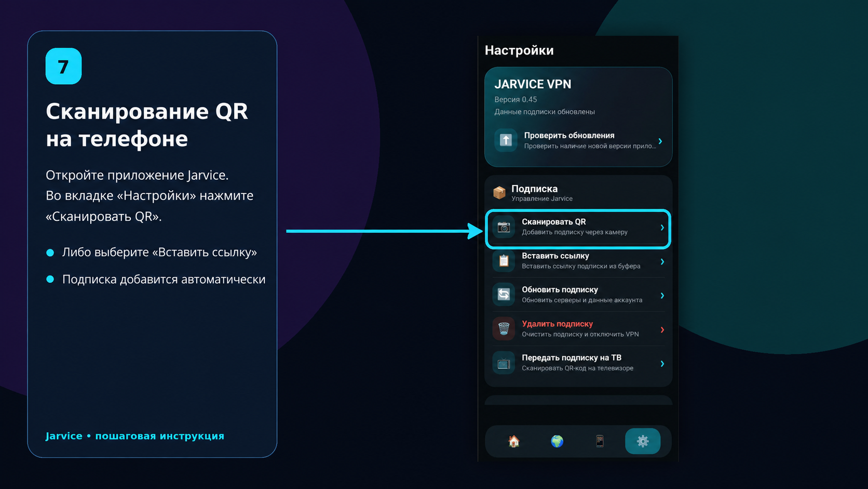Click the Версия 0.45 text
Screen dimensions: 868x489
point(516,99)
